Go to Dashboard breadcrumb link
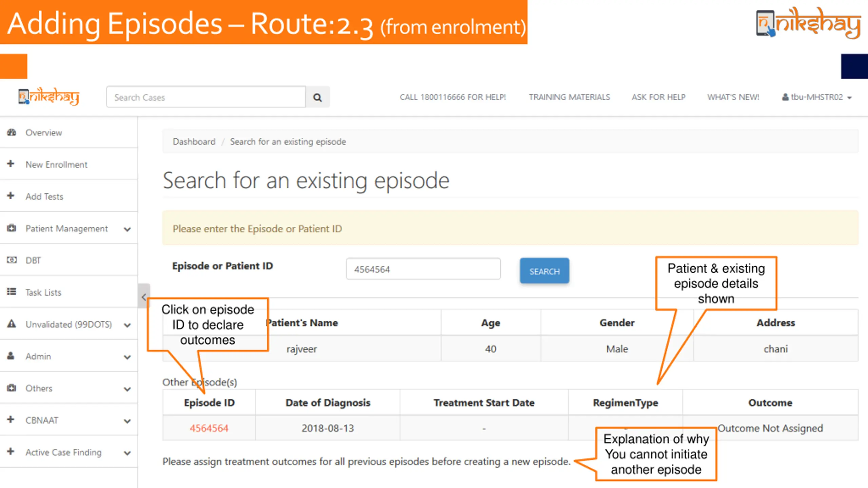868x488 pixels. coord(194,142)
